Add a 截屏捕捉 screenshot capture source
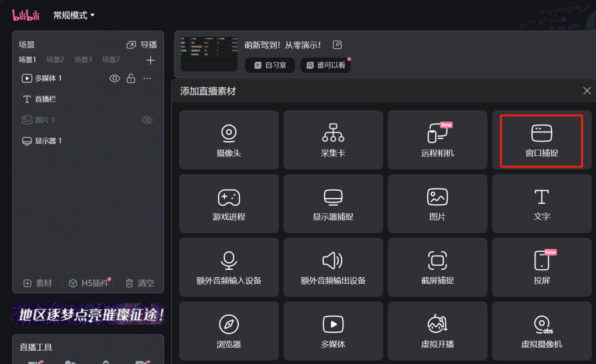 click(x=437, y=266)
